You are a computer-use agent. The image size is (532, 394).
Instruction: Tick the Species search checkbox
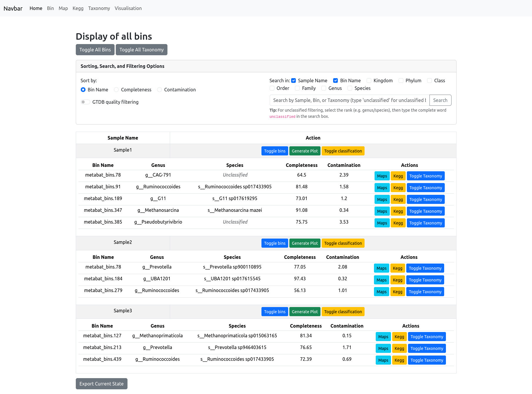(x=350, y=88)
